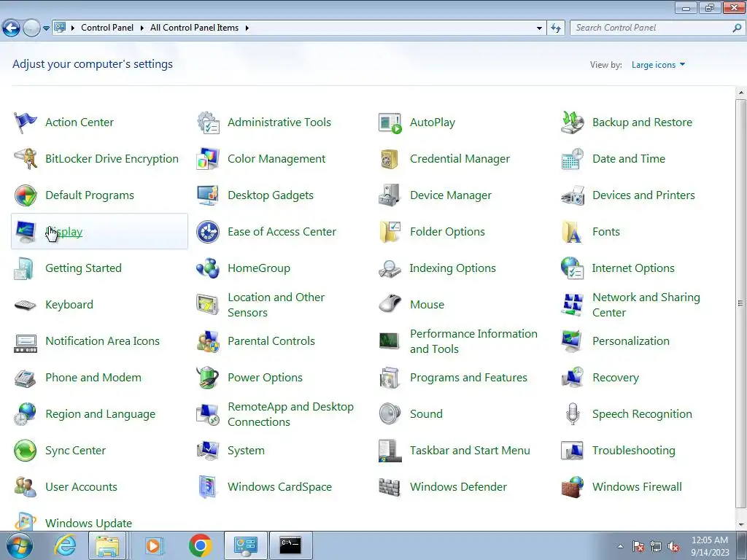Viewport: 747px width, 560px height.
Task: Click the AutoPlay icon
Action: point(390,122)
